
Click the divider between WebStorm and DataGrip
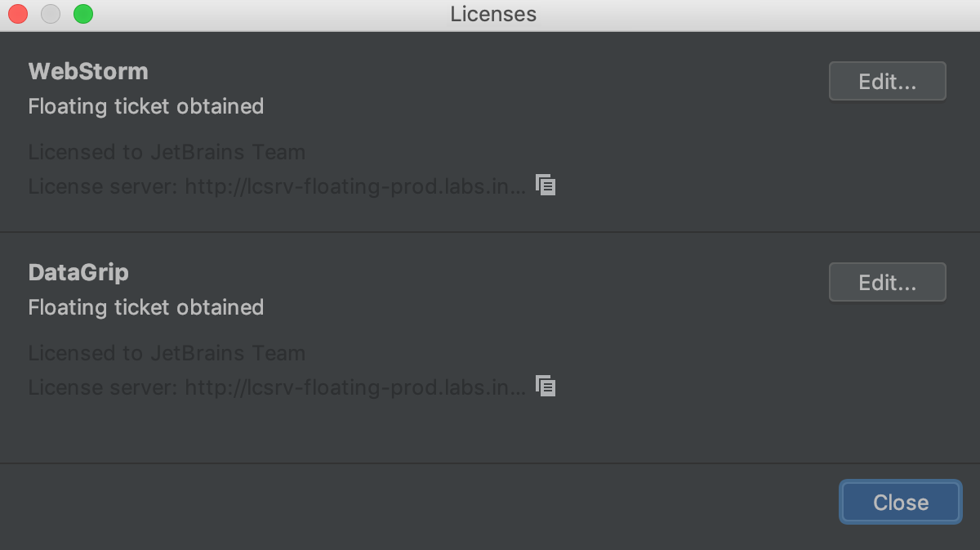[490, 232]
